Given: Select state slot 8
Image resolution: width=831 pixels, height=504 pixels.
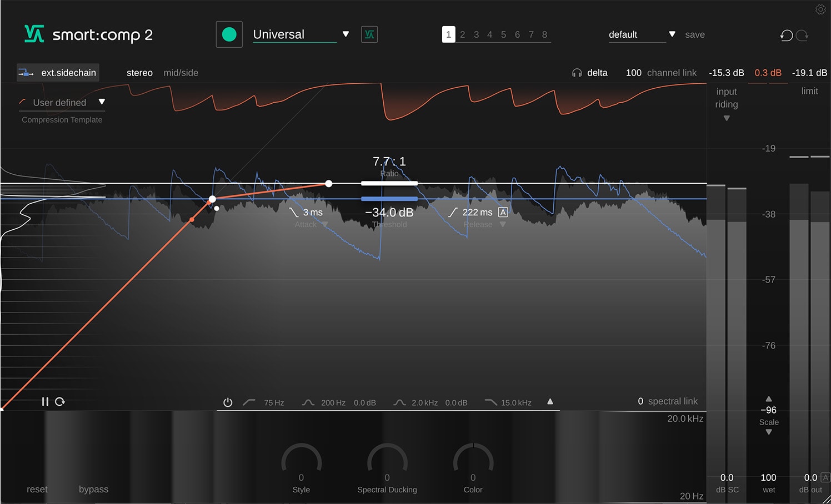Looking at the screenshot, I should tap(544, 34).
